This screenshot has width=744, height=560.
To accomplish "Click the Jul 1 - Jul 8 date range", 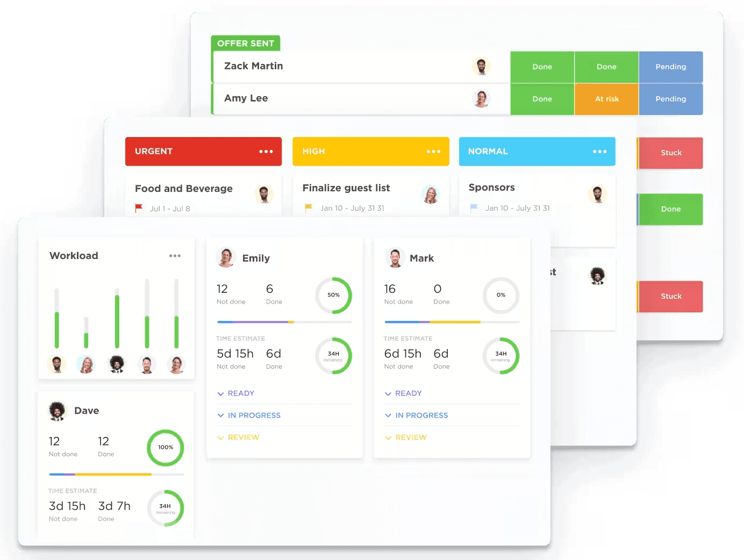I will click(170, 209).
